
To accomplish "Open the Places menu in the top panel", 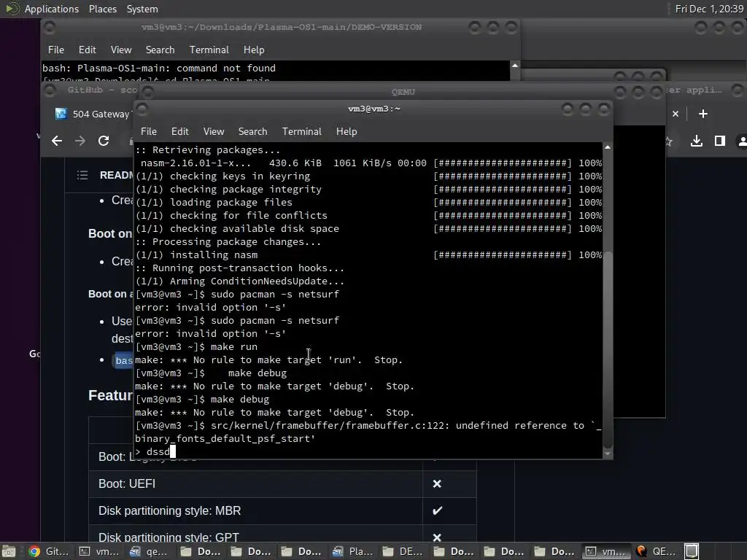I will click(103, 9).
